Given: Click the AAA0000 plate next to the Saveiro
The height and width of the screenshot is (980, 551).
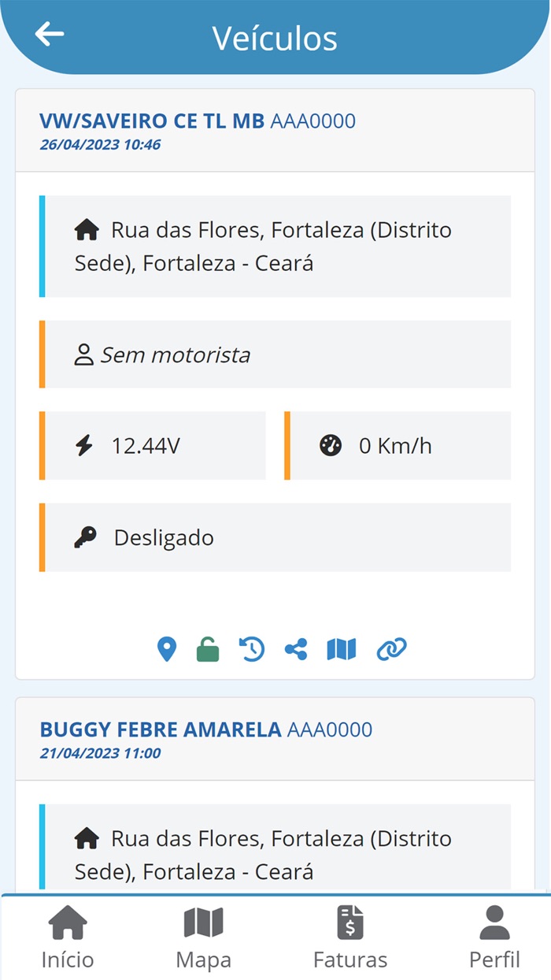Looking at the screenshot, I should click(312, 121).
